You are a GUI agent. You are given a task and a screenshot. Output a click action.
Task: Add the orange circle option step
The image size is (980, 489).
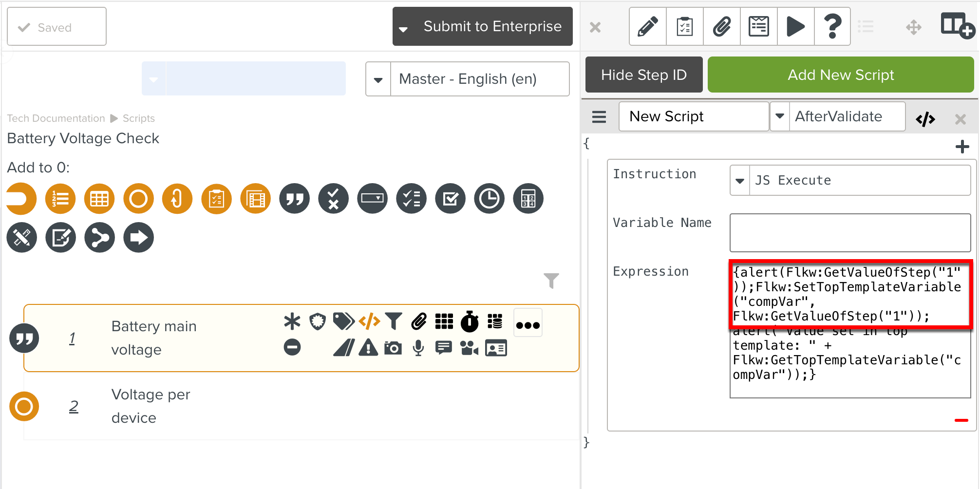[138, 199]
